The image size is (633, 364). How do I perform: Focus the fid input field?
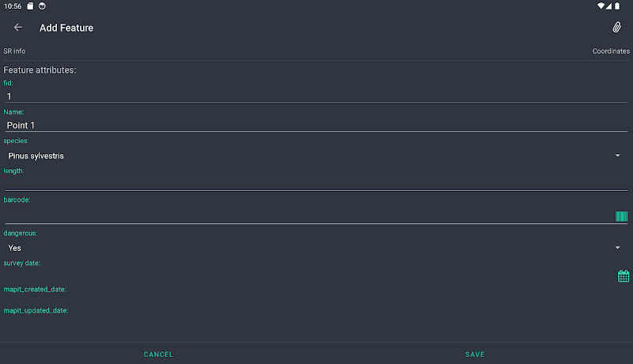click(316, 96)
